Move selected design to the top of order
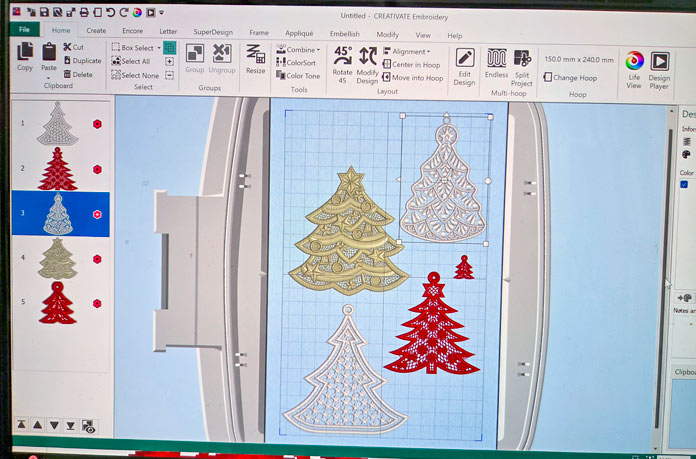The image size is (696, 459). (x=21, y=425)
